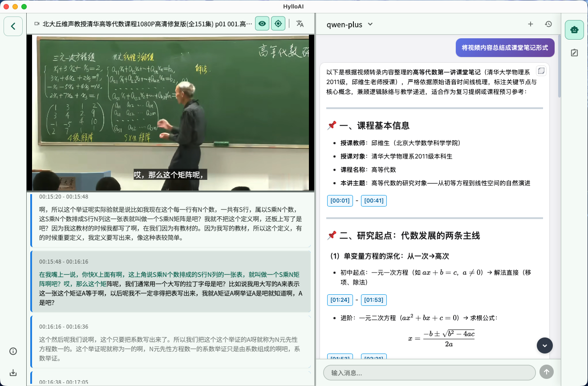Image resolution: width=588 pixels, height=386 pixels.
Task: Click the lecture video frame
Action: point(170,113)
